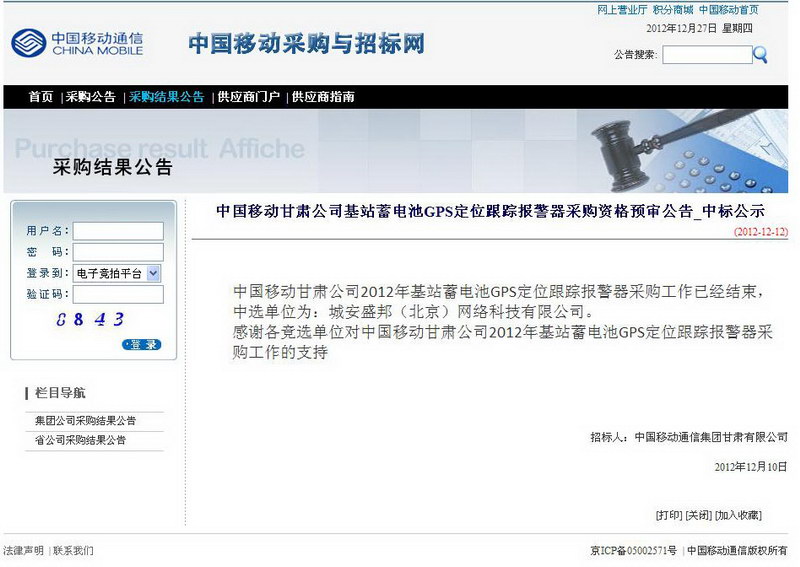Click the [打印] print link

click(669, 515)
